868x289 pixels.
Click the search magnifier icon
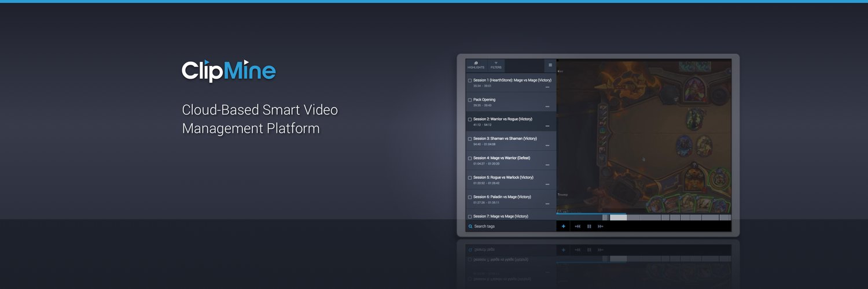point(470,227)
